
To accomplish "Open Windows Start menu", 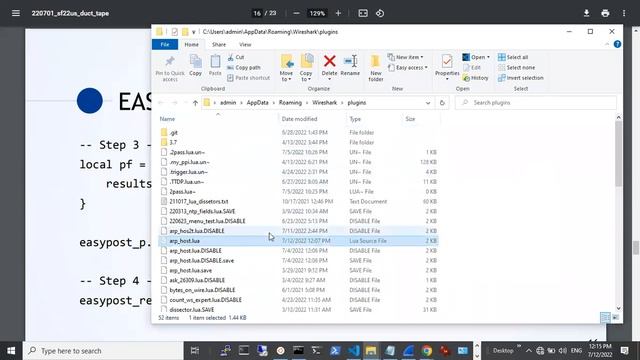I will coord(11,351).
